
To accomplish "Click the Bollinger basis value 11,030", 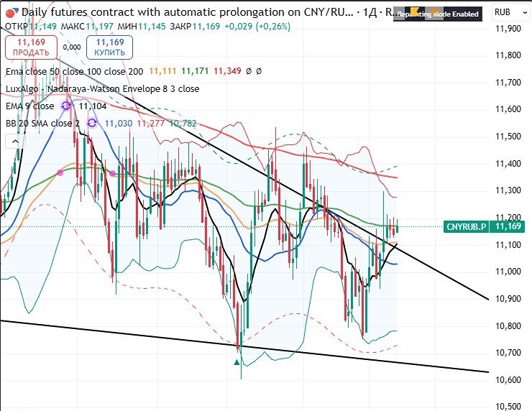I will [119, 123].
